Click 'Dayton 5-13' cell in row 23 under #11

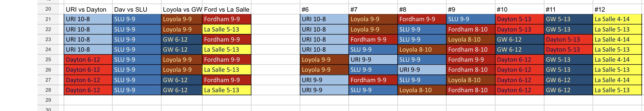[568, 39]
